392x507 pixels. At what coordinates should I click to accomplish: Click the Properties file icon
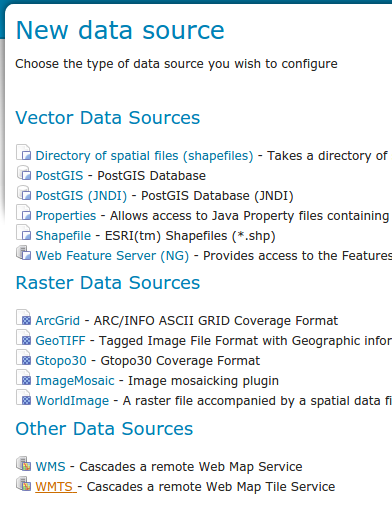[24, 213]
